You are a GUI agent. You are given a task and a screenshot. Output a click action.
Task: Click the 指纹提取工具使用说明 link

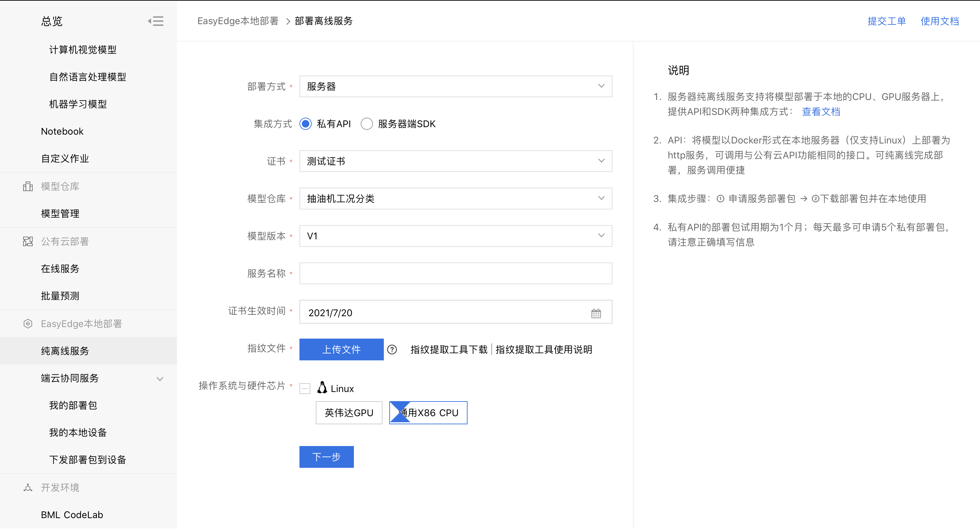544,349
